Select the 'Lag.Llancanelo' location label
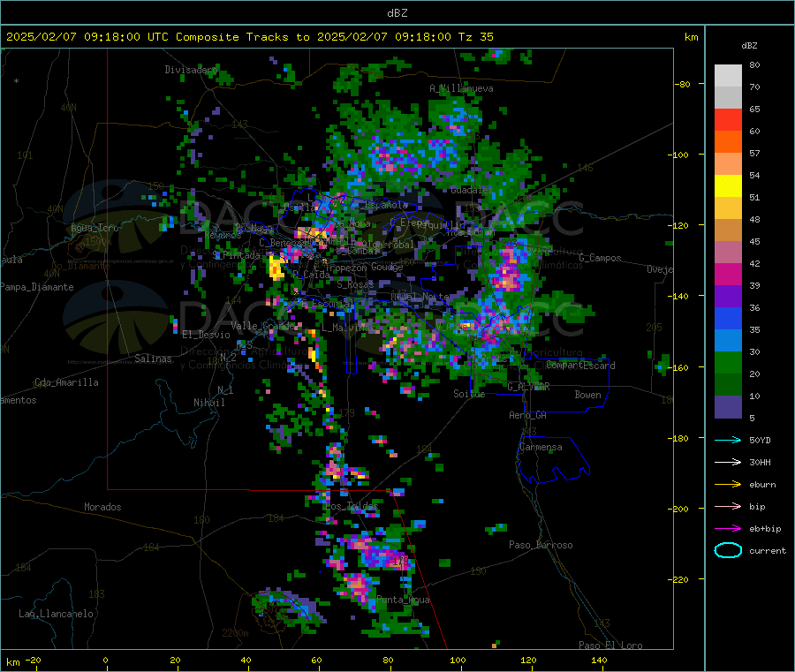Image resolution: width=795 pixels, height=672 pixels. [56, 615]
